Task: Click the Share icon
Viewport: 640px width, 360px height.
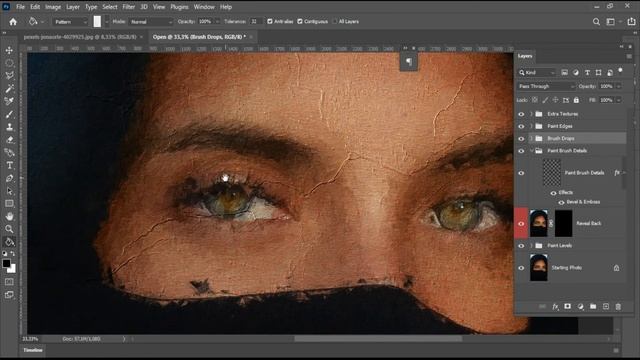Action: [x=631, y=22]
